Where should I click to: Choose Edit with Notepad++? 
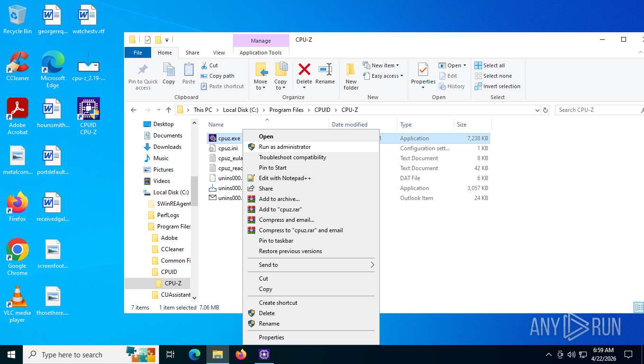click(x=311, y=178)
